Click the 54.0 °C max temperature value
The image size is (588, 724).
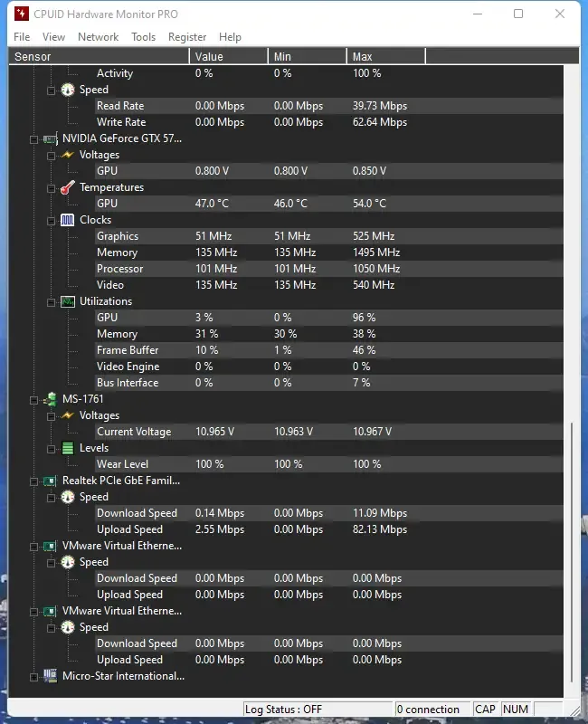369,204
